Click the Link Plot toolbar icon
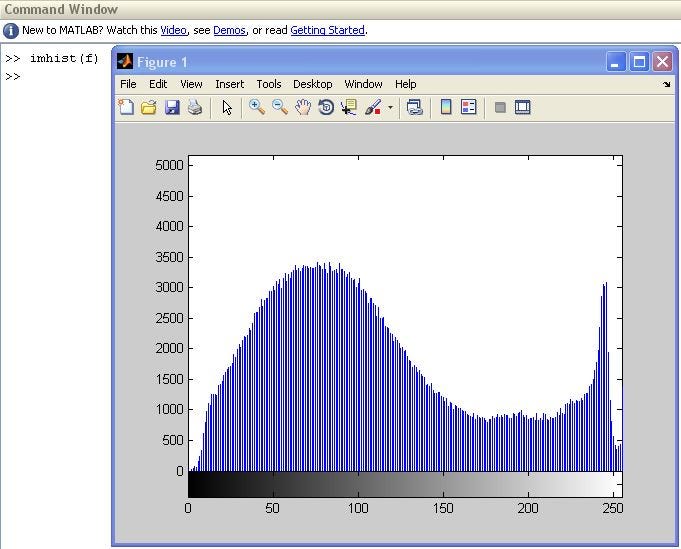The width and height of the screenshot is (681, 549). (x=414, y=107)
